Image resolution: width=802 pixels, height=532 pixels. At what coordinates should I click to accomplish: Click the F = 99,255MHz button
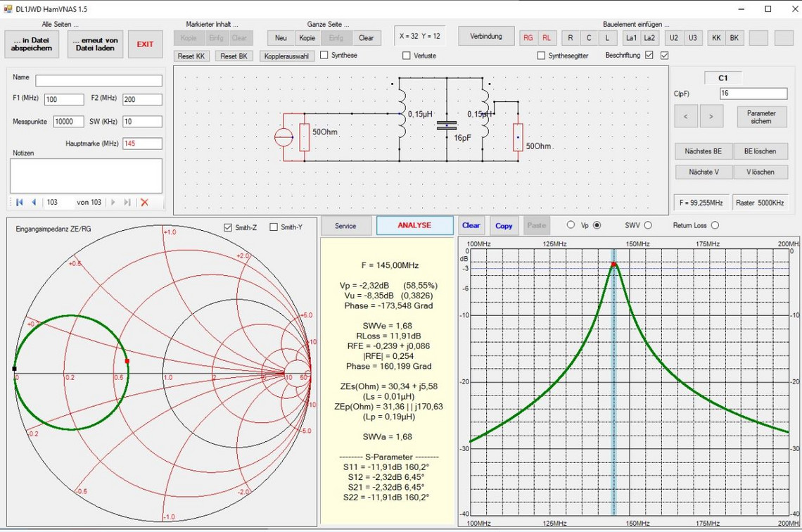click(x=701, y=203)
